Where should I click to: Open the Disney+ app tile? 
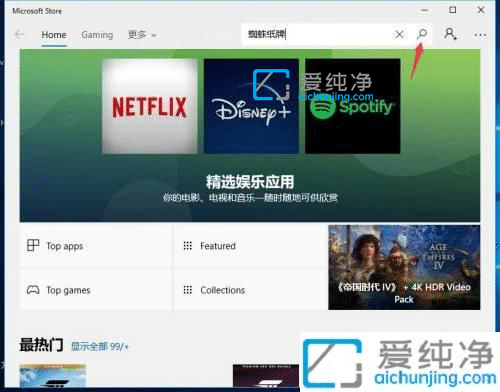(251, 106)
